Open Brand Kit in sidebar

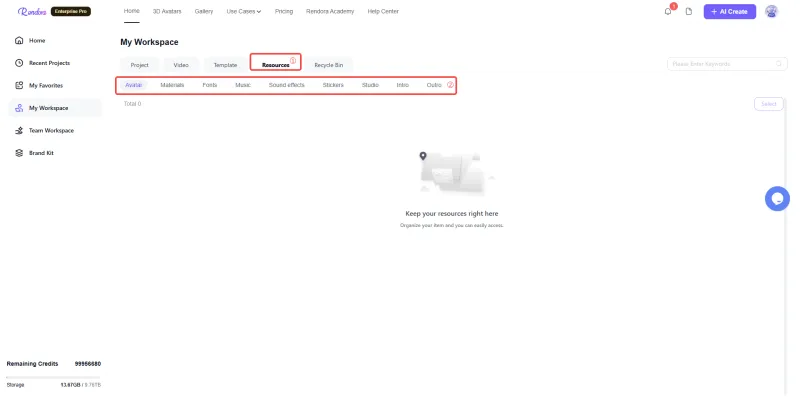click(x=41, y=153)
